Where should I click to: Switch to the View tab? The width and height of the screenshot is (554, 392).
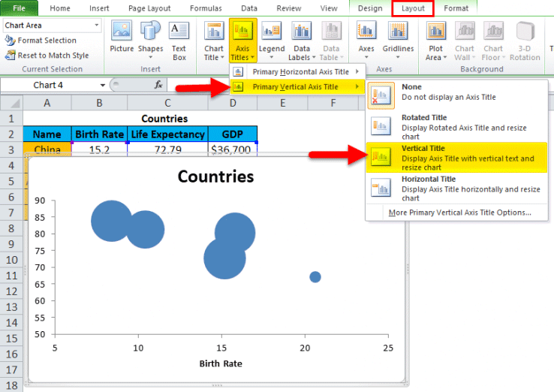pyautogui.click(x=329, y=8)
